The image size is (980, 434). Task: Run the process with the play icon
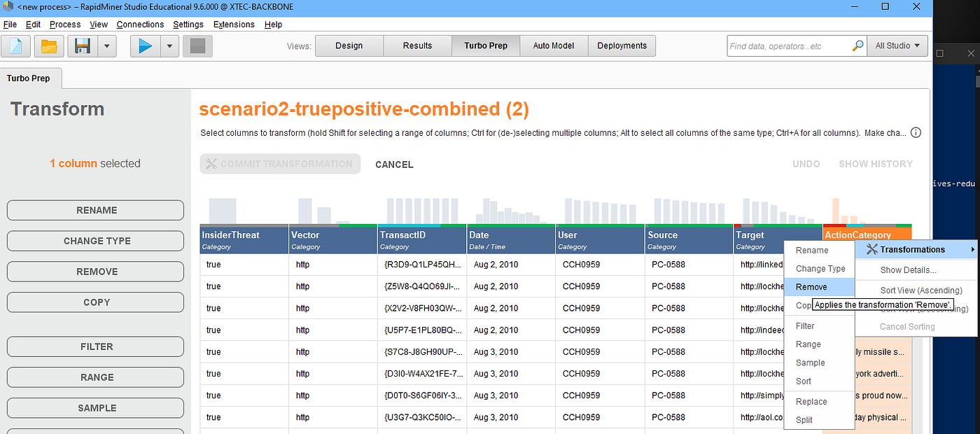tap(146, 46)
